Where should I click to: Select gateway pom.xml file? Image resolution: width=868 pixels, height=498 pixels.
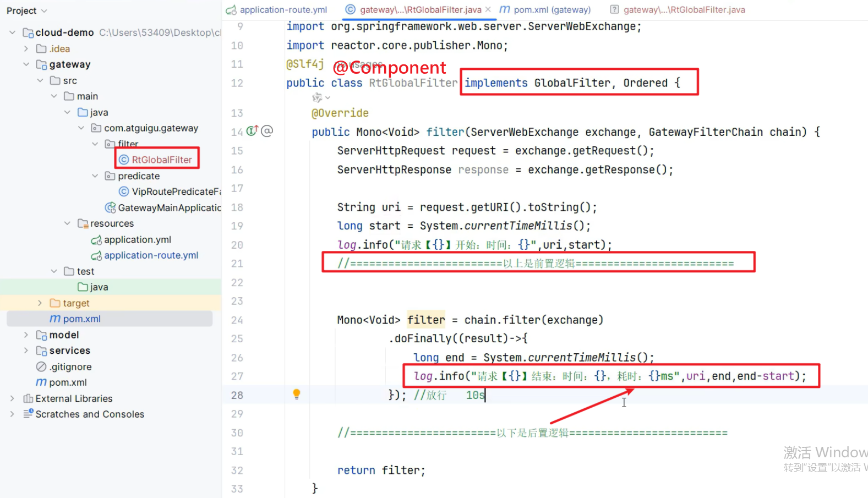coord(82,319)
